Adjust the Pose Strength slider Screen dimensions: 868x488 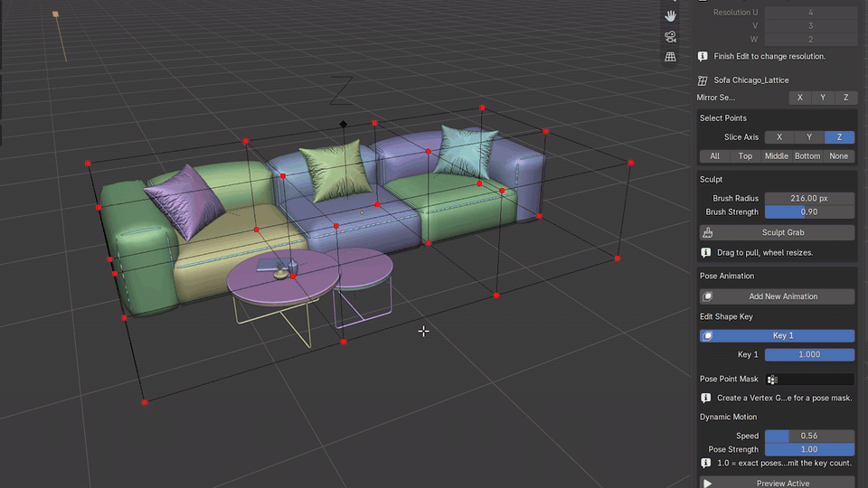tap(809, 449)
